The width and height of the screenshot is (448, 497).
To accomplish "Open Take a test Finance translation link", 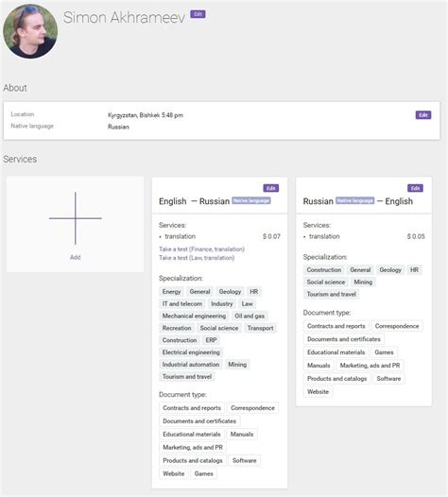I will (x=201, y=249).
